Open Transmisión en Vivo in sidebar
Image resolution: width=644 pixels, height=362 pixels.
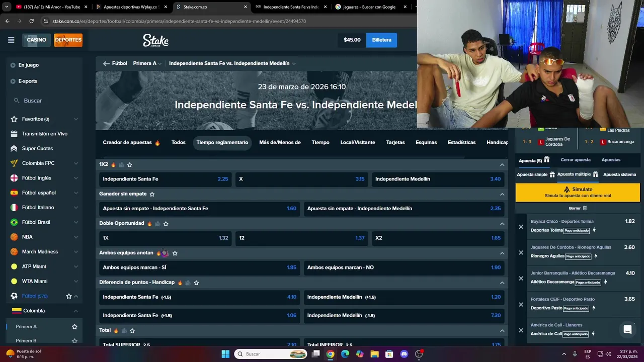(x=44, y=134)
